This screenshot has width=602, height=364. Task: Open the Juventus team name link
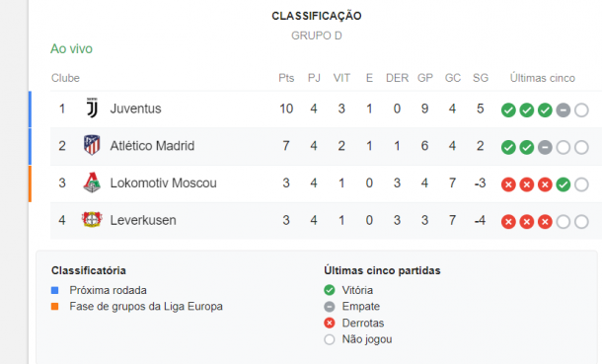[x=135, y=109]
